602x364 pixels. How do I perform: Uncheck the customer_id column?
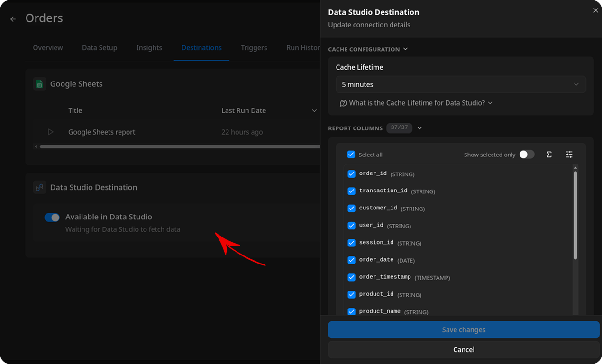point(351,208)
